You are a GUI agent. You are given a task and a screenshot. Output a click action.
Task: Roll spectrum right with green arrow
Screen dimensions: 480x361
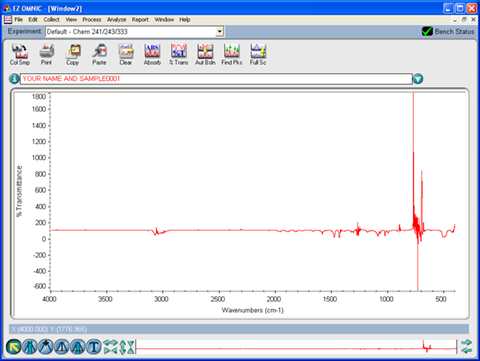point(467,343)
